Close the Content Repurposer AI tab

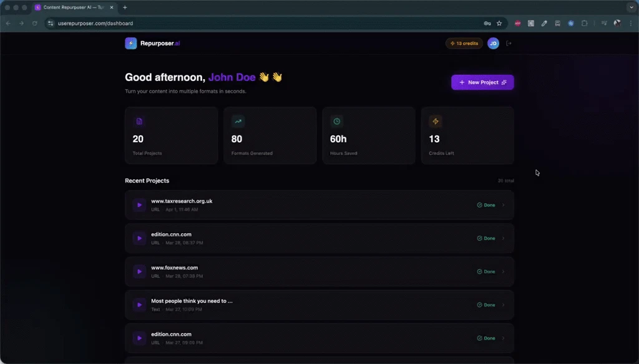tap(112, 7)
